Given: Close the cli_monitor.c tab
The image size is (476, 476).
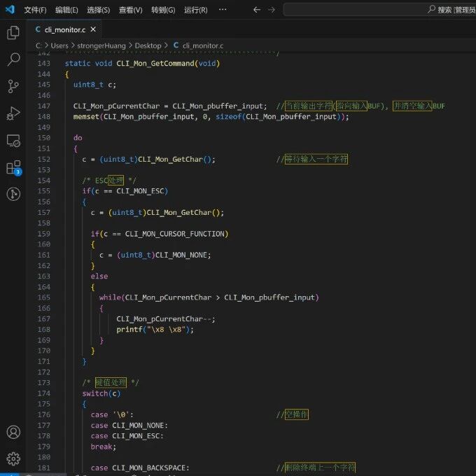Looking at the screenshot, I should 94,29.
